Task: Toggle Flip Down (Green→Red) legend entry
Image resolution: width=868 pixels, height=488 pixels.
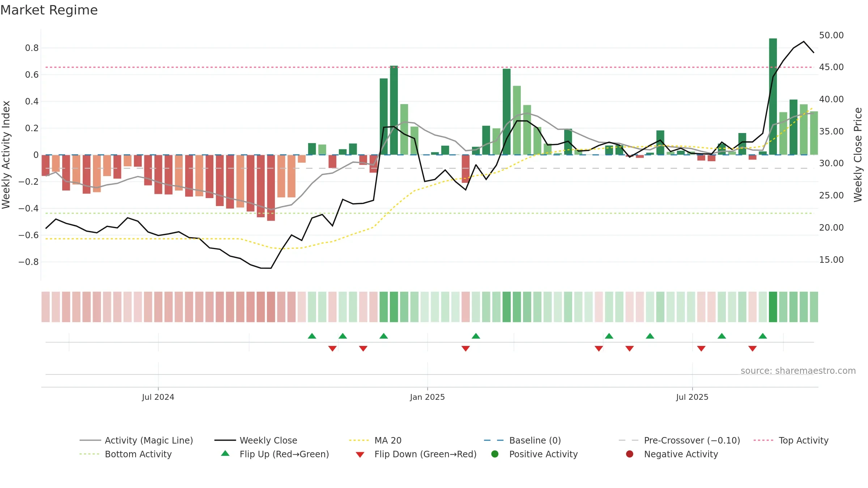Action: click(x=416, y=454)
